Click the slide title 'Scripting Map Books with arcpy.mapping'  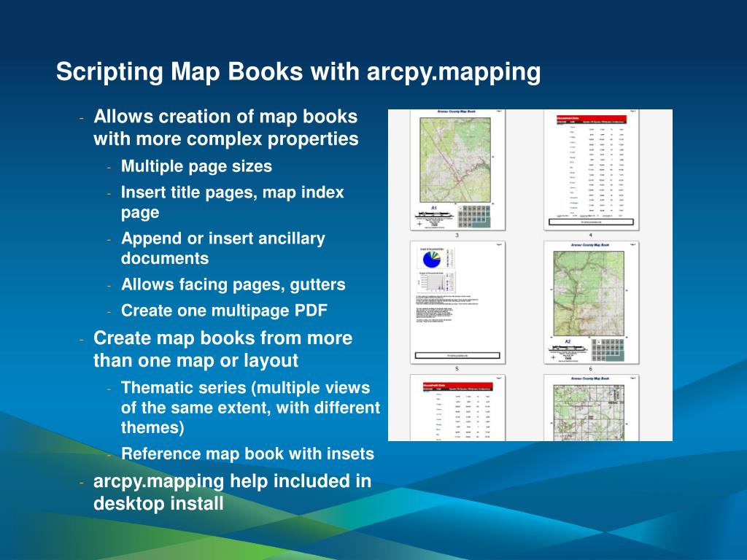pyautogui.click(x=299, y=72)
